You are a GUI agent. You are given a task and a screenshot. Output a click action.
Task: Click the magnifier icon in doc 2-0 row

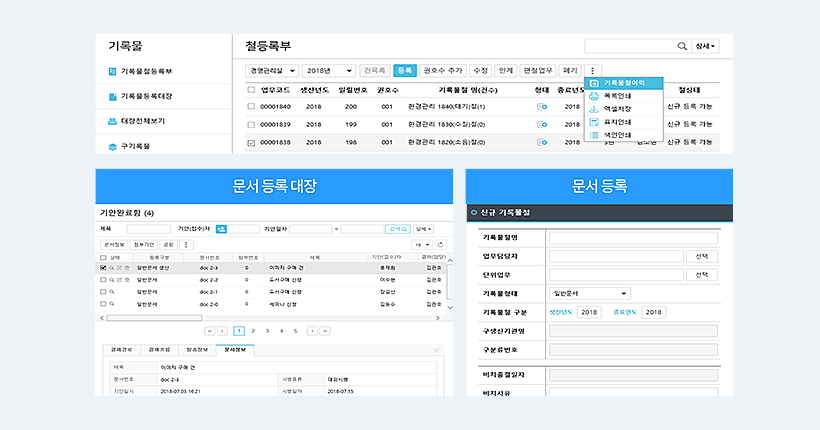(111, 304)
